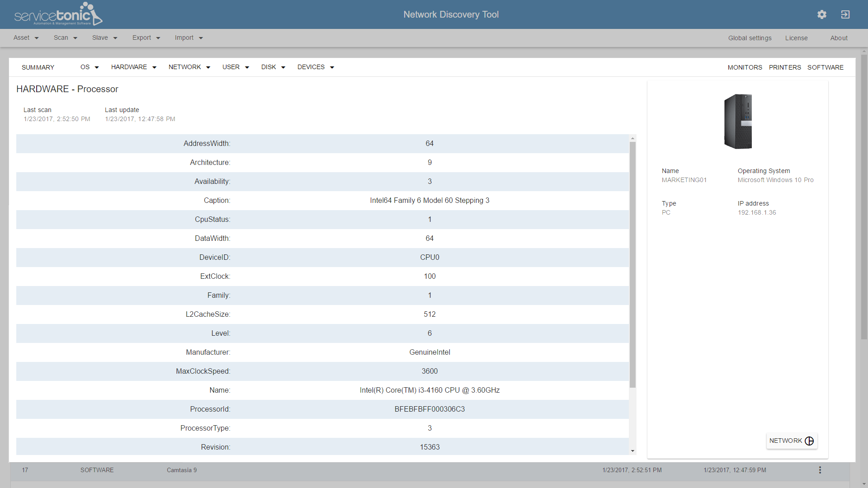The width and height of the screenshot is (868, 488).
Task: Open the three-dot menu for Camtasia 9 row
Action: click(x=820, y=470)
